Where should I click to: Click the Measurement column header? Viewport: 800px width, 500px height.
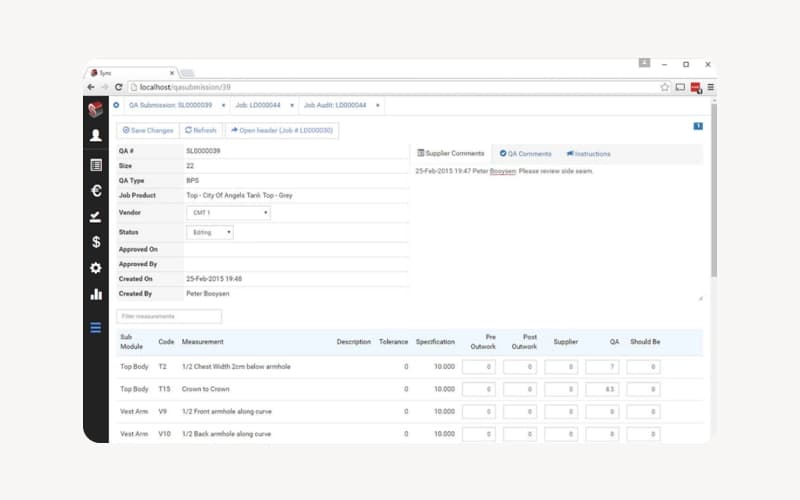click(203, 342)
